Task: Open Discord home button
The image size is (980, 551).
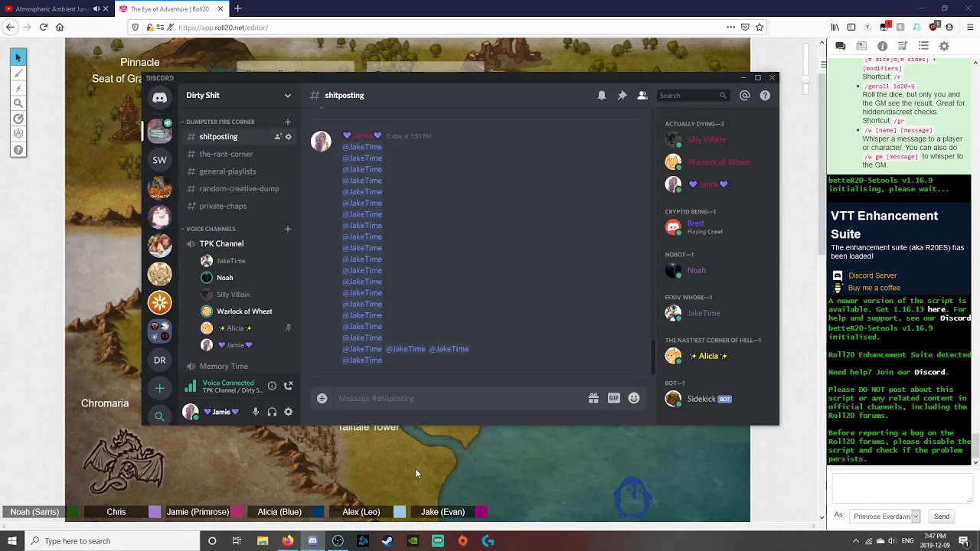Action: pos(159,97)
